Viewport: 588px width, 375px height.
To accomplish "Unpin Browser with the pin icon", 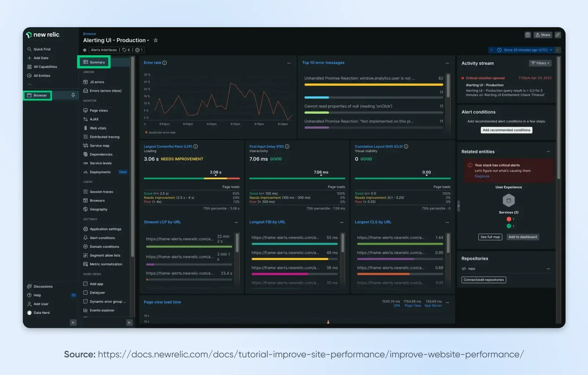I will point(73,95).
